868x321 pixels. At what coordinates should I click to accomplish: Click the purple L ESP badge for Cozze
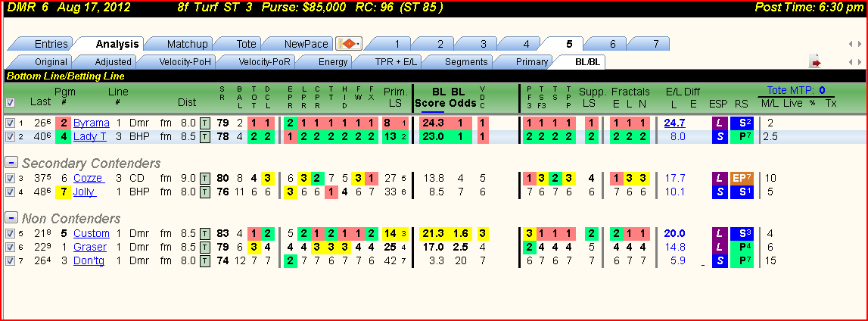point(718,178)
